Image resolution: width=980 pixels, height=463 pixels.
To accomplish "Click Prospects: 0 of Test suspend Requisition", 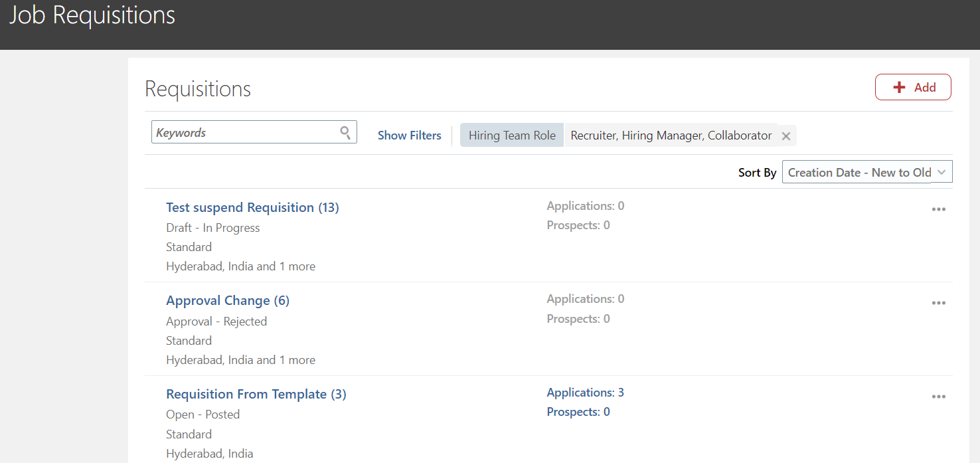I will pyautogui.click(x=578, y=225).
